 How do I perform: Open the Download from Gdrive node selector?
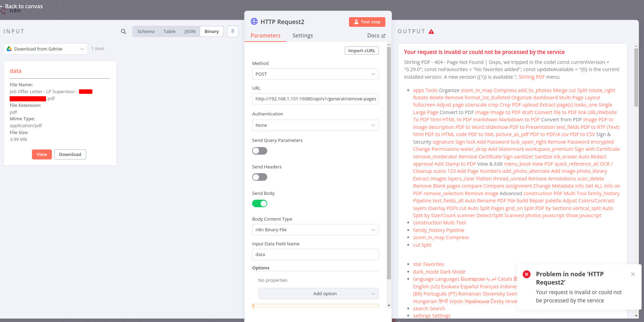(x=46, y=49)
